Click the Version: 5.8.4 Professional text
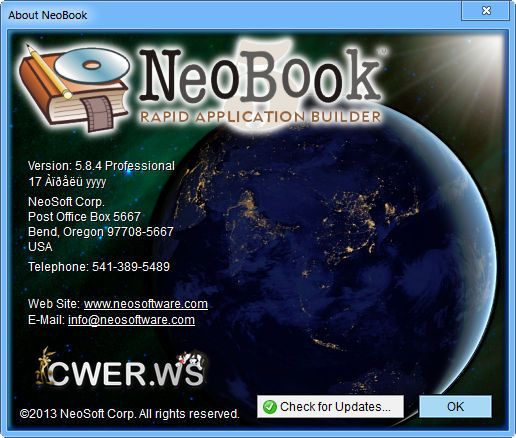This screenshot has width=516, height=438. [x=101, y=166]
